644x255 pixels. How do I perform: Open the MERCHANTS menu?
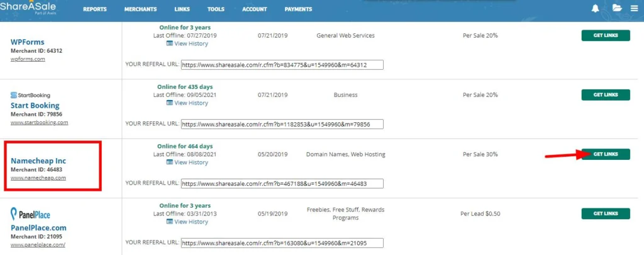pos(140,9)
